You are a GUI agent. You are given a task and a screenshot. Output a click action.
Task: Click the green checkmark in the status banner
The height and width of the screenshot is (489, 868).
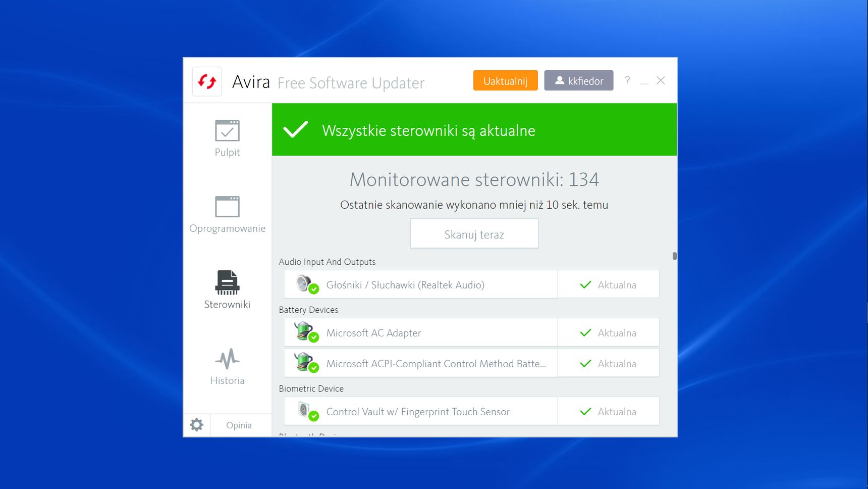pyautogui.click(x=296, y=129)
